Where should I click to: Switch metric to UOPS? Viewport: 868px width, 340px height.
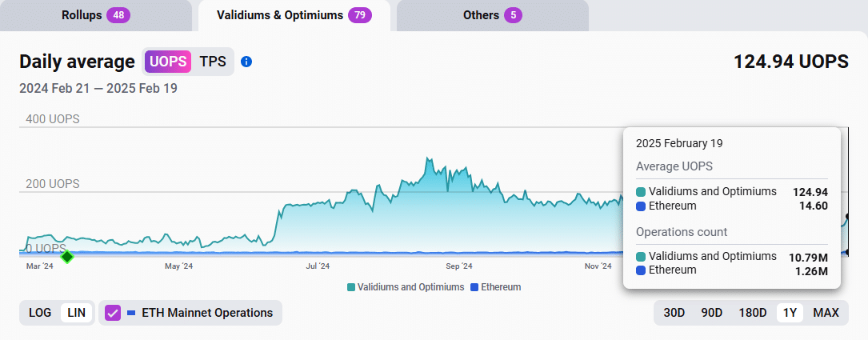click(x=168, y=62)
